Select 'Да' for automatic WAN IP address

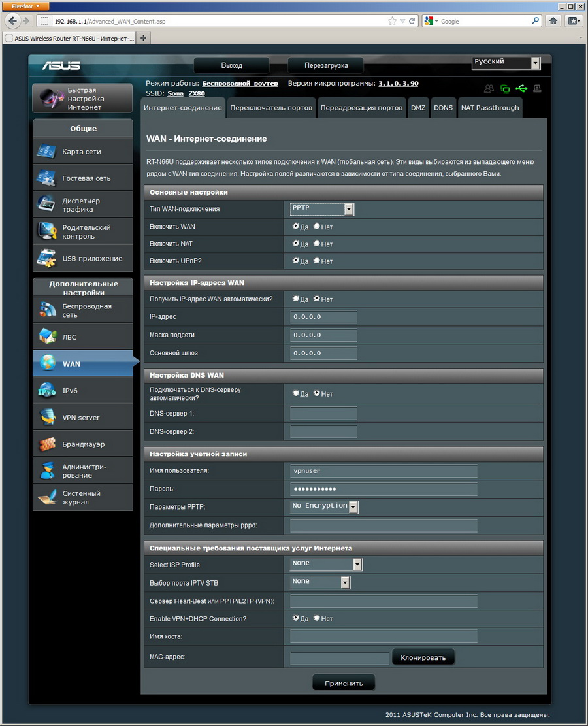pos(297,299)
